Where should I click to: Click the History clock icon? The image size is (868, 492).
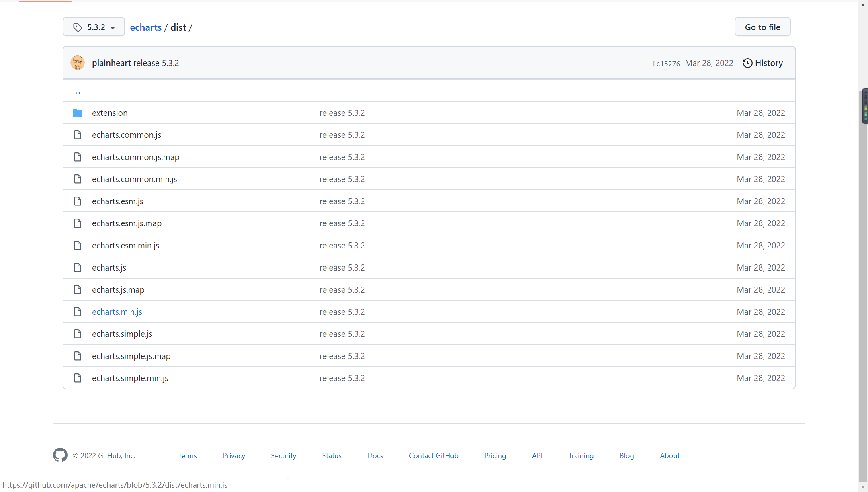pyautogui.click(x=747, y=63)
